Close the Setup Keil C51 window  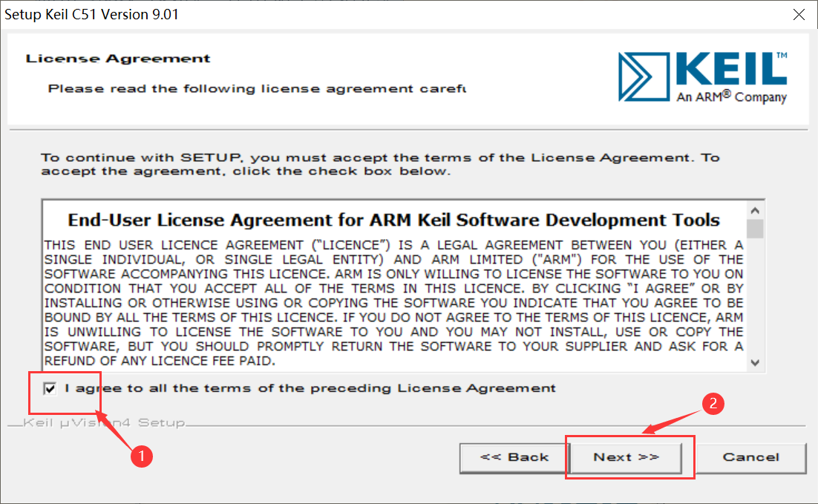click(x=799, y=15)
